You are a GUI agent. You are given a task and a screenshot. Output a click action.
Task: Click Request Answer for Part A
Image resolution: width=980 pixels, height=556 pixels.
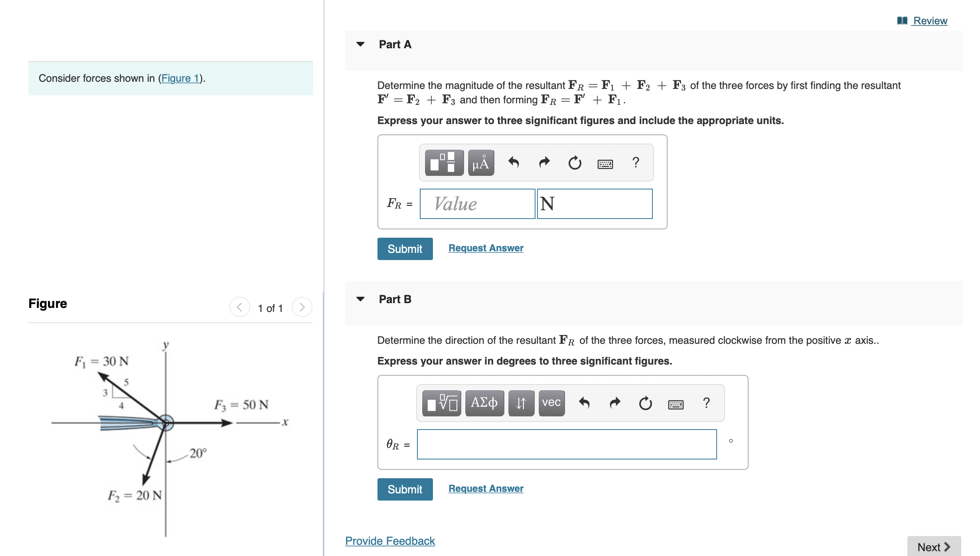point(485,248)
